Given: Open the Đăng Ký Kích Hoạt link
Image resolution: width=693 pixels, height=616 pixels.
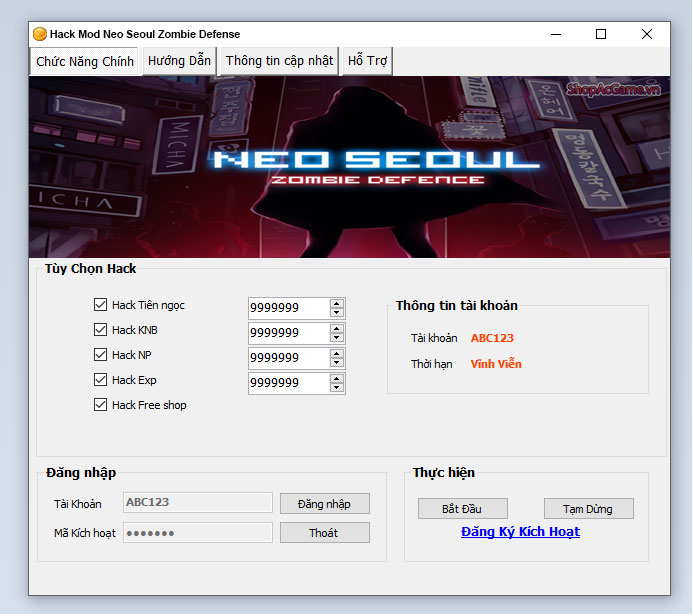Looking at the screenshot, I should 520,532.
